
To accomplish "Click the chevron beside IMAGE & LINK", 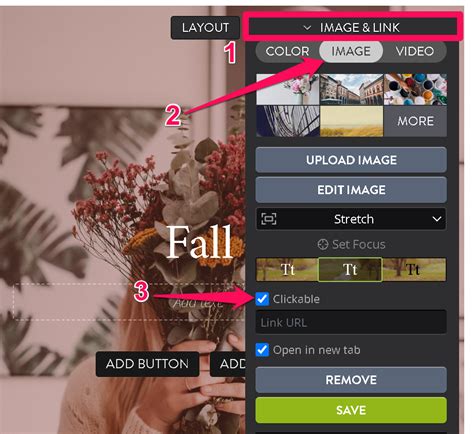I will coord(307,28).
